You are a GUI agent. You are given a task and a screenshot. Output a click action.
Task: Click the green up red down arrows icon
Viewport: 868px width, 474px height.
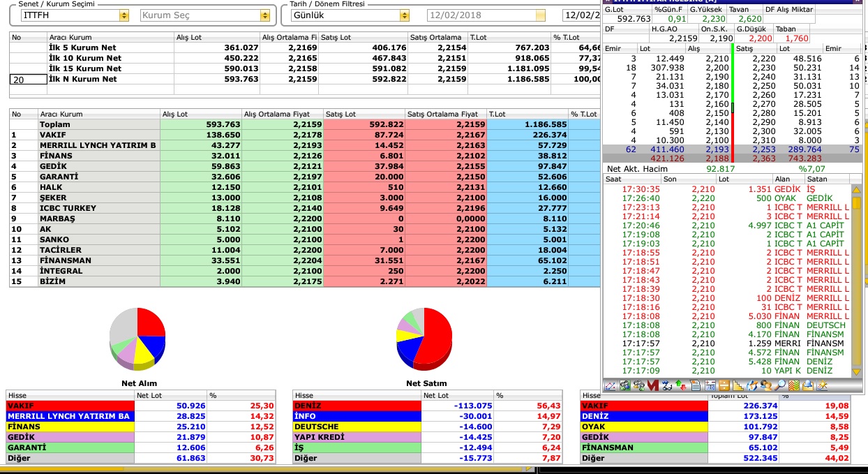(681, 385)
